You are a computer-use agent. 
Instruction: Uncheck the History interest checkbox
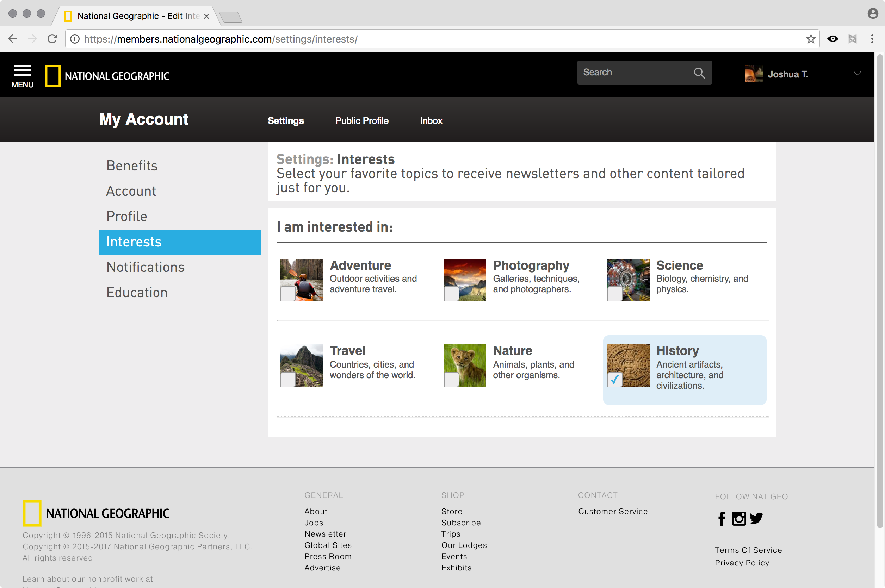click(x=614, y=380)
